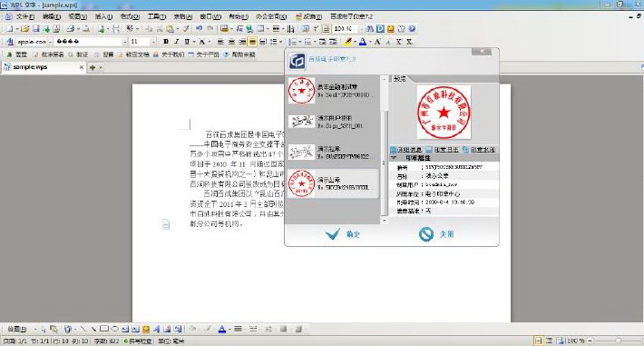The width and height of the screenshot is (644, 346).
Task: Switch to the 印章日志 log tab
Action: pyautogui.click(x=443, y=150)
